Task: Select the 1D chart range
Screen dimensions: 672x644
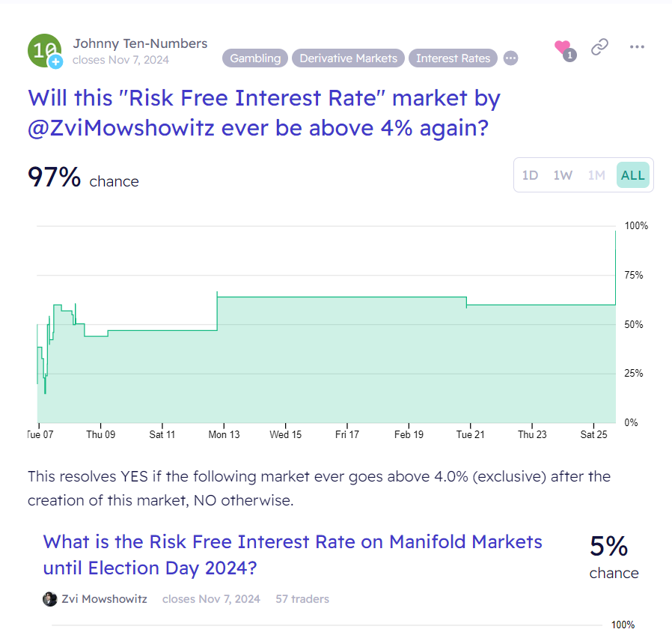Action: [x=530, y=175]
